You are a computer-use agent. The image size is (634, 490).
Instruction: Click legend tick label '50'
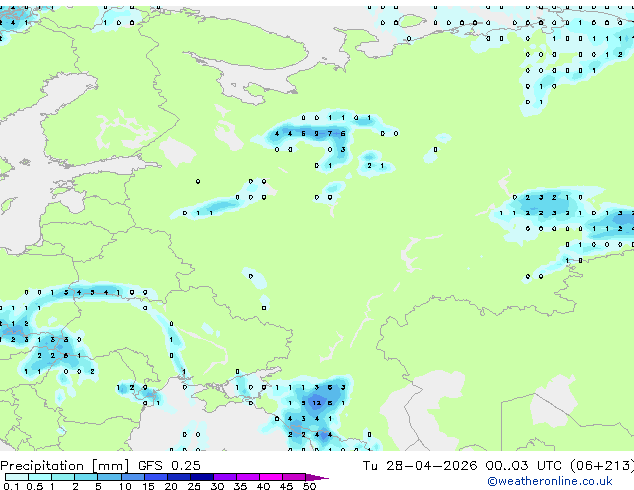pos(309,486)
